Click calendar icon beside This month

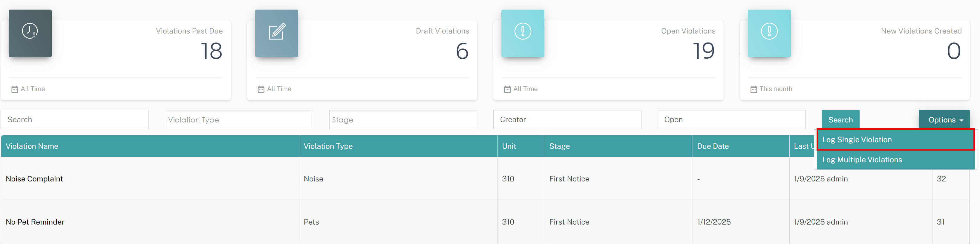[x=754, y=89]
